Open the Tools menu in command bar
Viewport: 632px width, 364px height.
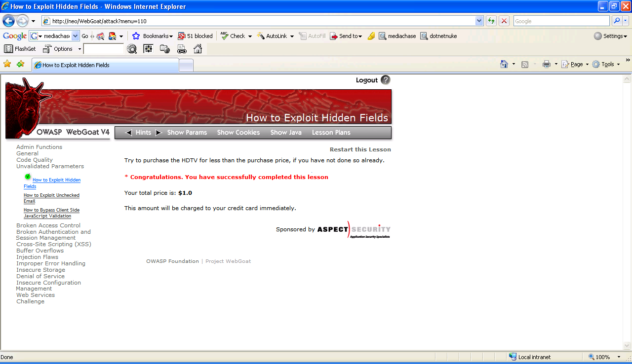[x=607, y=64]
